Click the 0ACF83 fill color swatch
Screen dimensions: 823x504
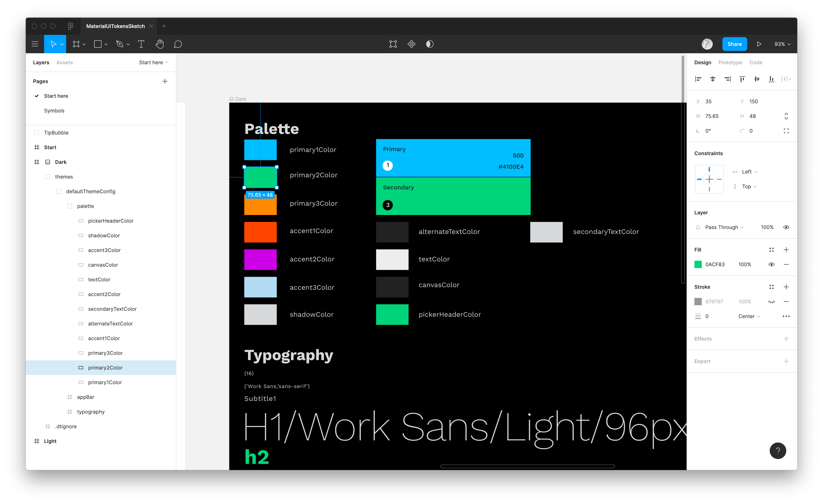(698, 264)
